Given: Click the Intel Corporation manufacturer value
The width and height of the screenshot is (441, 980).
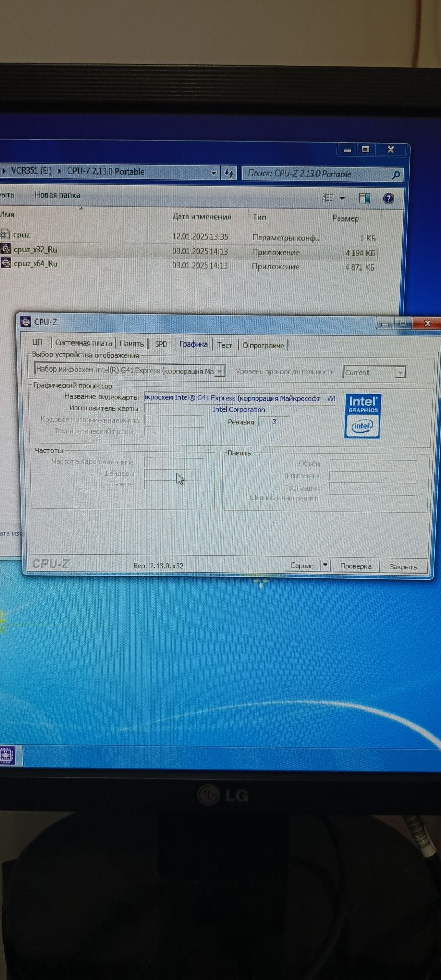Looking at the screenshot, I should (240, 409).
